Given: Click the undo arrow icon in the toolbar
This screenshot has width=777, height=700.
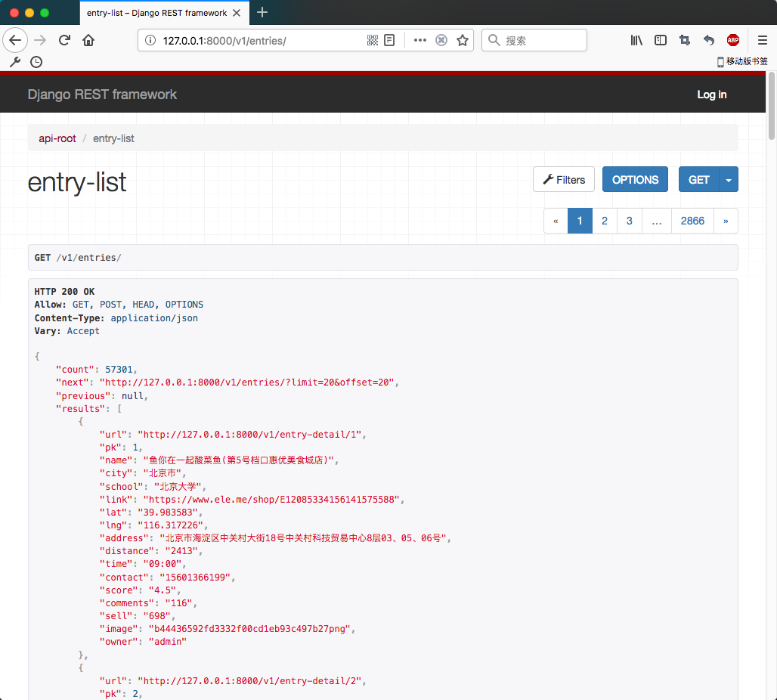Looking at the screenshot, I should point(709,40).
